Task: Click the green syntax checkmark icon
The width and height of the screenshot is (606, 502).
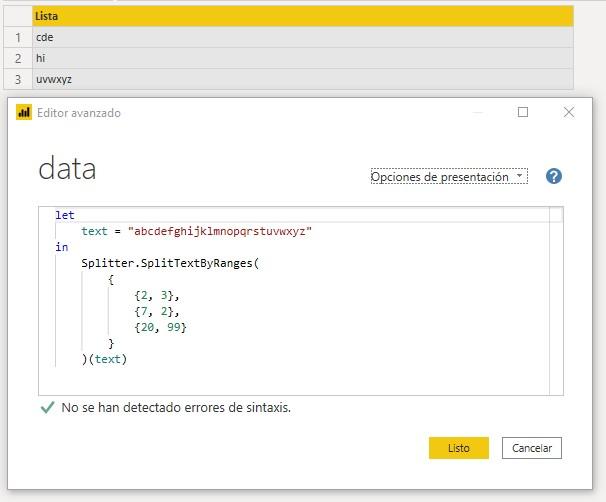Action: coord(48,407)
